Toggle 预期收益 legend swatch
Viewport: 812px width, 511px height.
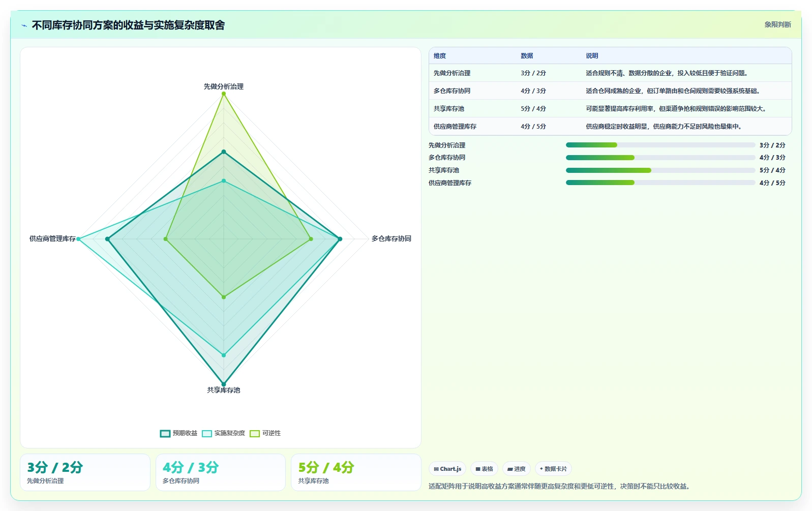pos(165,433)
